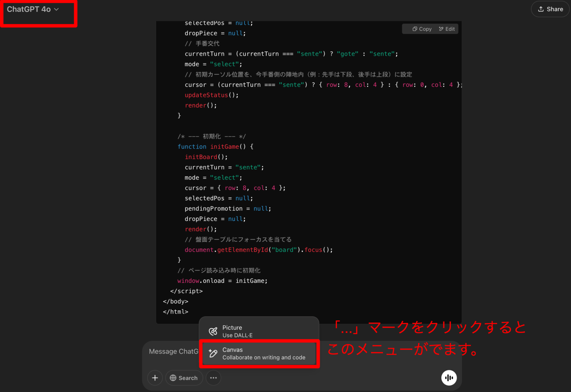
Task: Click the plus (+) attachment icon
Action: coord(155,378)
